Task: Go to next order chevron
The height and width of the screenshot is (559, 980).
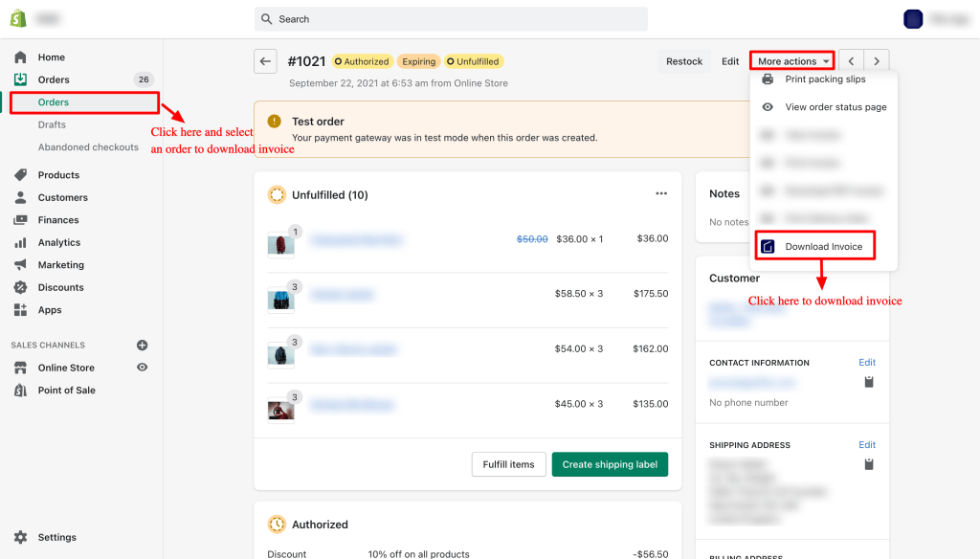Action: pyautogui.click(x=877, y=61)
